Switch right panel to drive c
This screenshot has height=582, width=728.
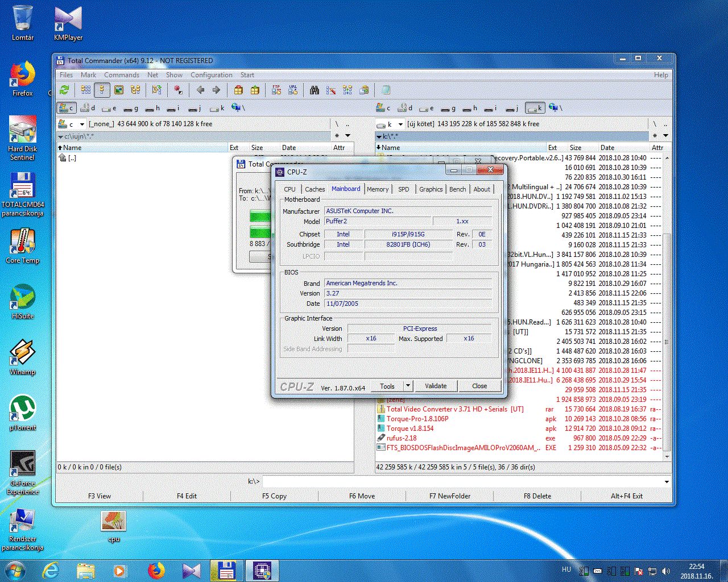(x=384, y=107)
